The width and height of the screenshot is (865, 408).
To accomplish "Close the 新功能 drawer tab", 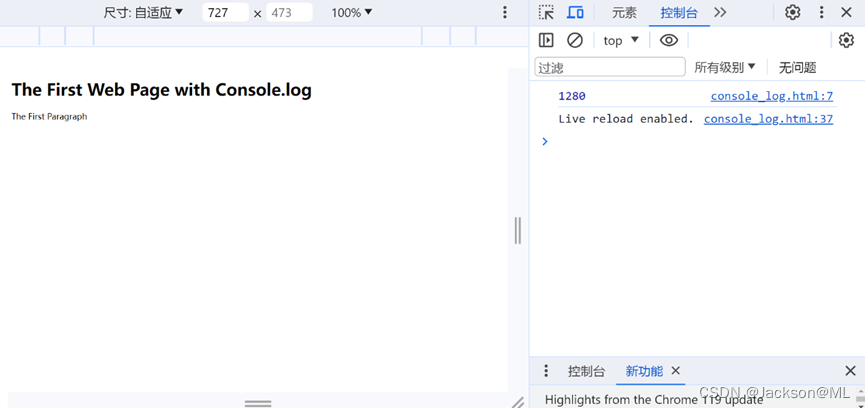I will tap(676, 371).
